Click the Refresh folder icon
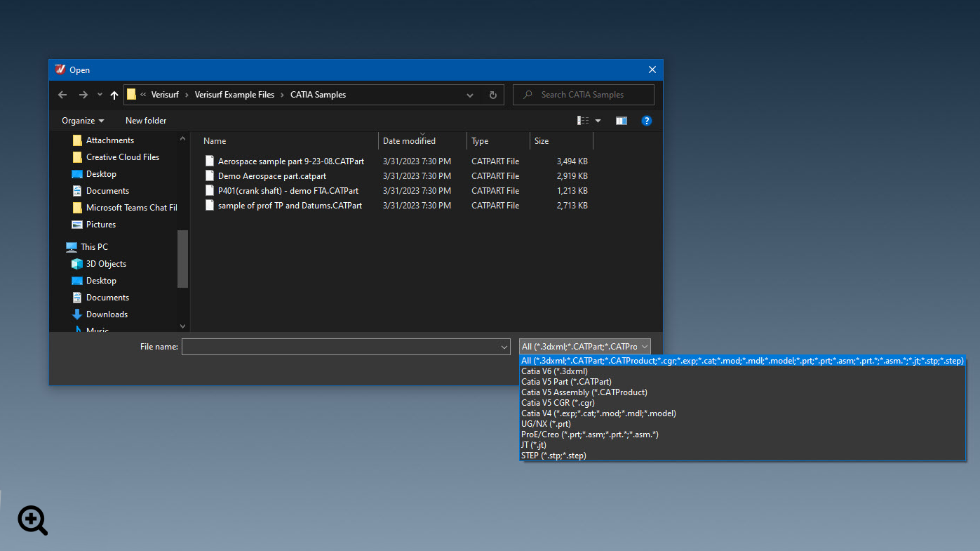 (x=492, y=95)
